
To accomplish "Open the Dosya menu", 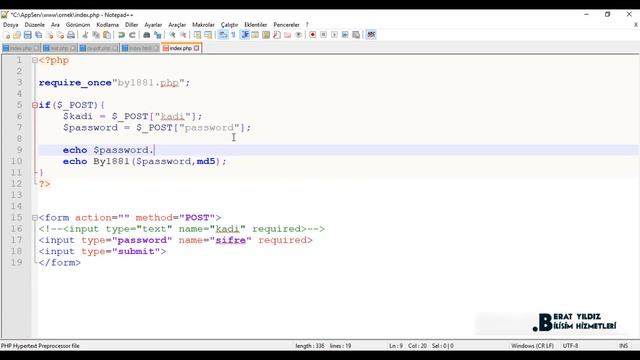I will [10, 25].
